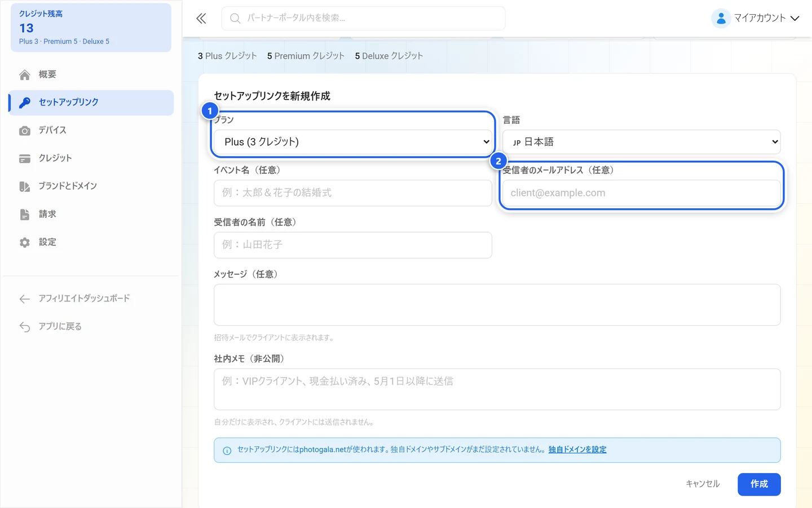Click the 受信者の名前 input field

(353, 245)
